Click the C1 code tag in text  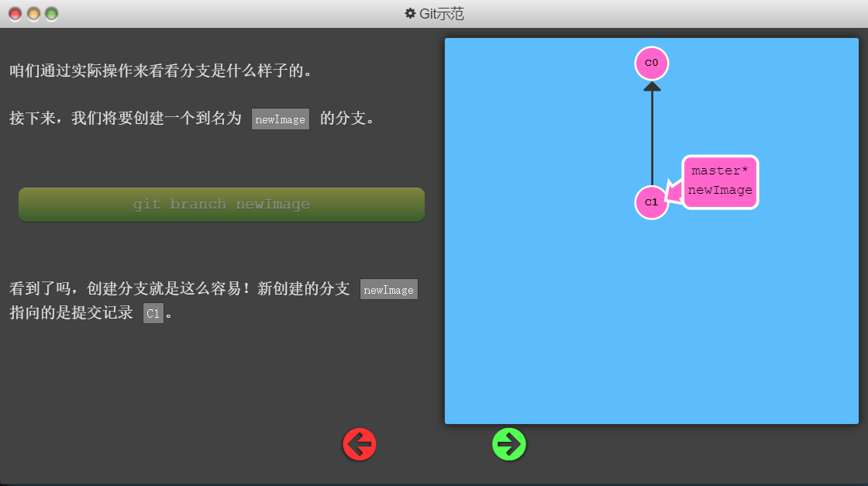click(x=153, y=314)
